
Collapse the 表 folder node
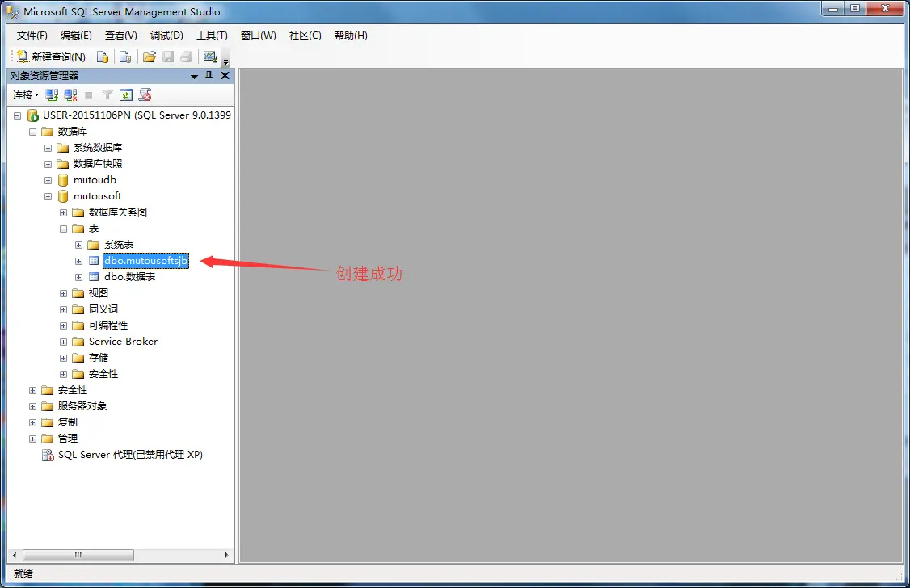coord(63,229)
